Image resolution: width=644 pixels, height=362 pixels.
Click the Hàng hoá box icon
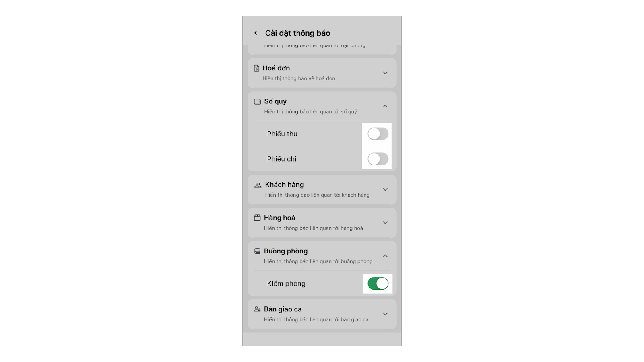[x=257, y=218]
